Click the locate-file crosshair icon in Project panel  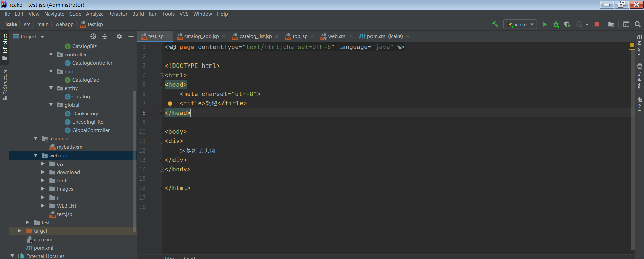tap(93, 36)
